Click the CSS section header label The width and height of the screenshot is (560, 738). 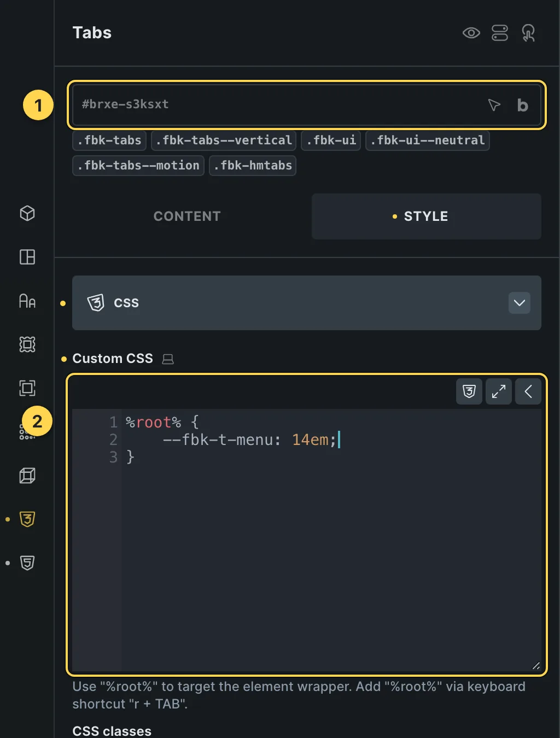tap(126, 303)
